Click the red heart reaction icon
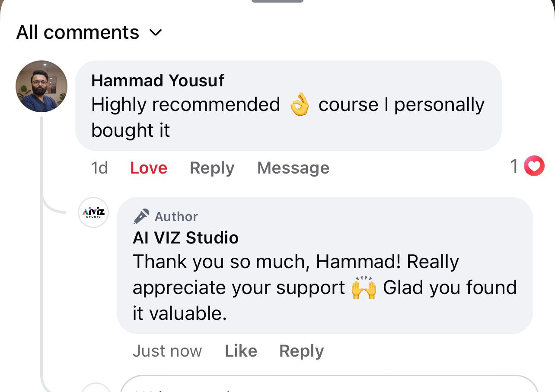The image size is (555, 392). pyautogui.click(x=534, y=166)
